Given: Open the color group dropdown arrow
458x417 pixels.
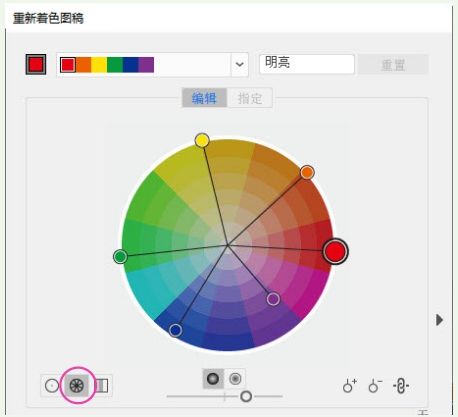Looking at the screenshot, I should coord(240,64).
